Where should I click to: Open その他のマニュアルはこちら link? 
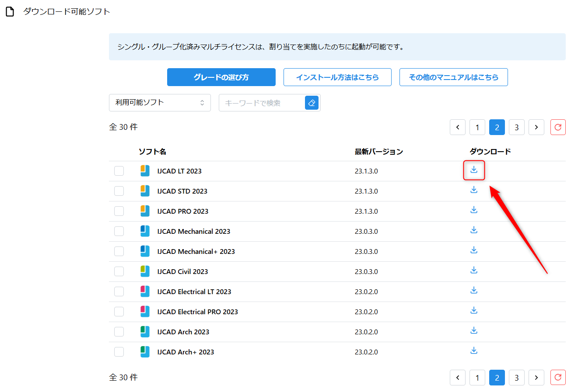click(x=454, y=77)
